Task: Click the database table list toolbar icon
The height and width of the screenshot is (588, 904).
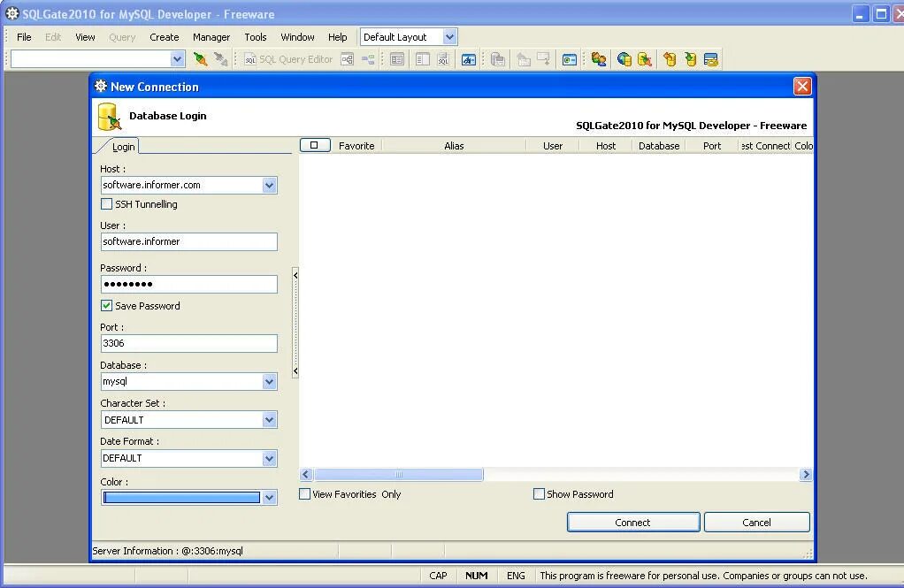Action: (711, 58)
